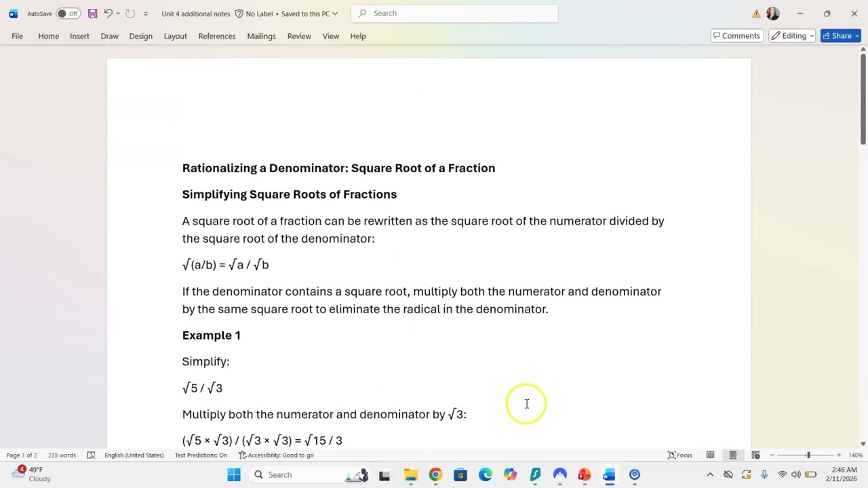Switch to the Review tab
Viewport: 868px width, 488px height.
point(299,36)
